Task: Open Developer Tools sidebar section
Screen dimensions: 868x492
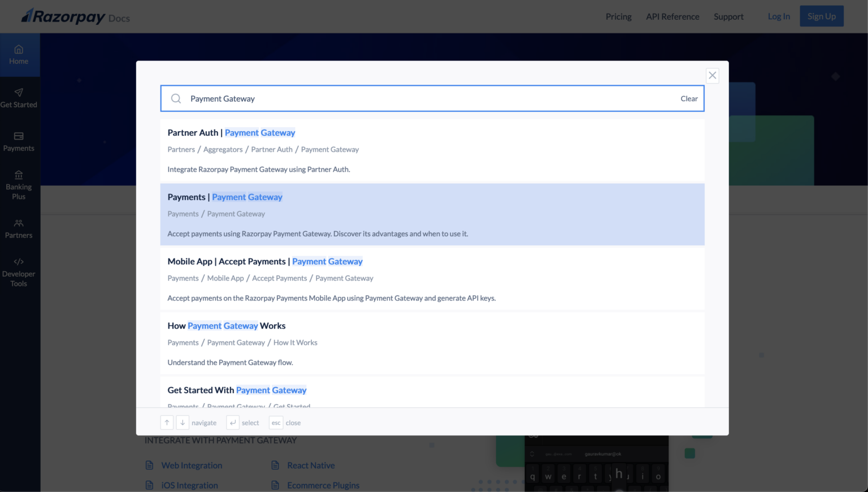Action: pyautogui.click(x=19, y=272)
